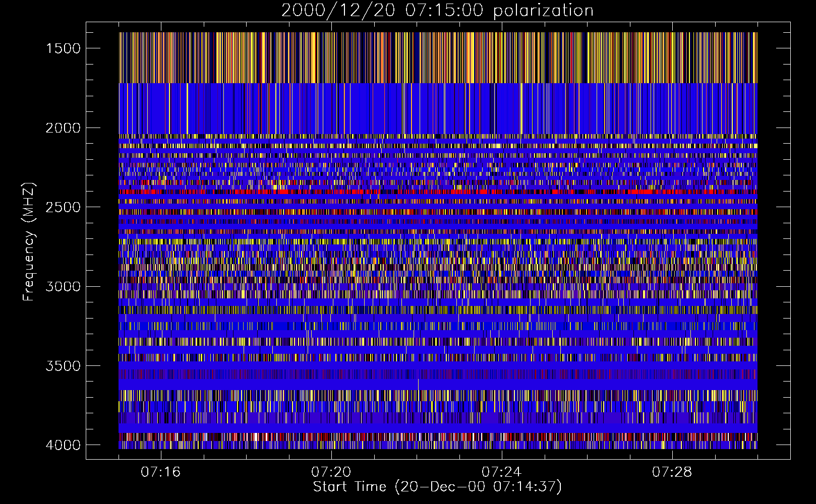Select the 1500 frequency tick label
The height and width of the screenshot is (504, 816).
[x=63, y=48]
